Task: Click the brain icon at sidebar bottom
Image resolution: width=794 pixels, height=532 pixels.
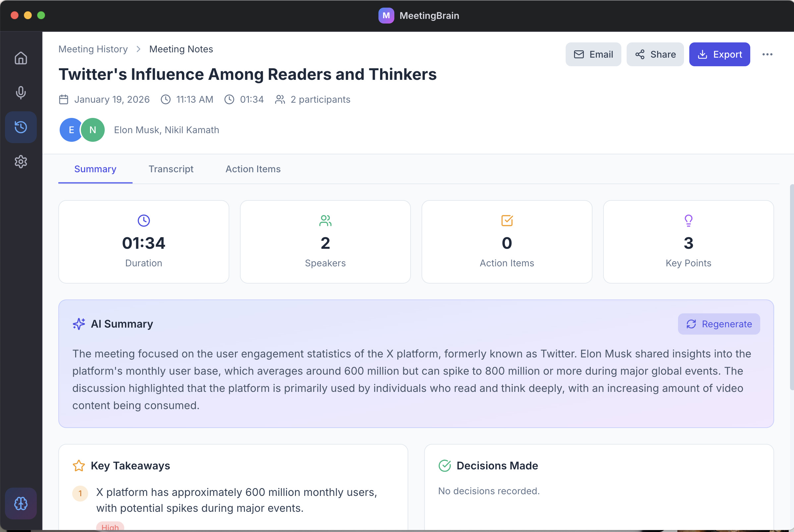Action: pyautogui.click(x=21, y=504)
